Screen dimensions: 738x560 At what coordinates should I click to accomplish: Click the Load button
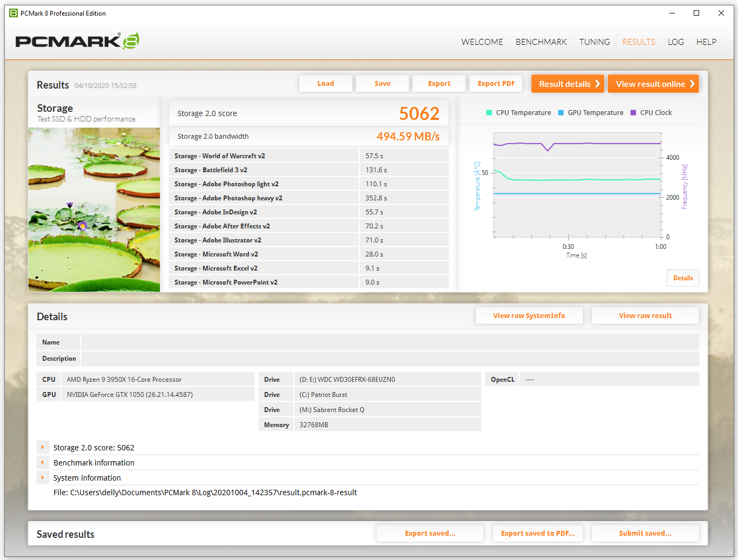[x=326, y=84]
